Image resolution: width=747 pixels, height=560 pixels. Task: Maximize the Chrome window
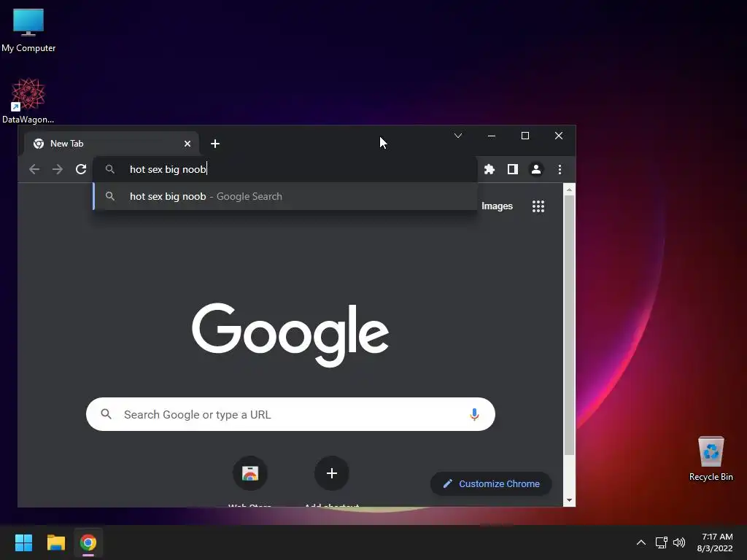tap(525, 136)
